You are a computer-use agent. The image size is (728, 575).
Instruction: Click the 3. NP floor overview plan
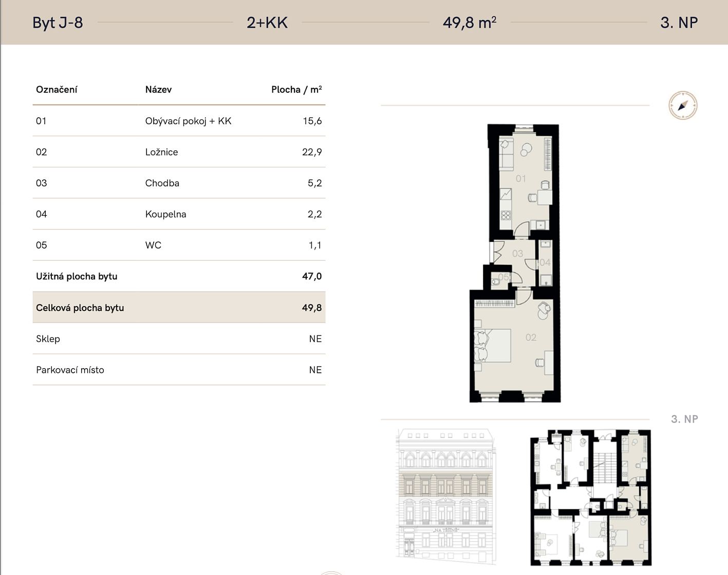(x=591, y=497)
